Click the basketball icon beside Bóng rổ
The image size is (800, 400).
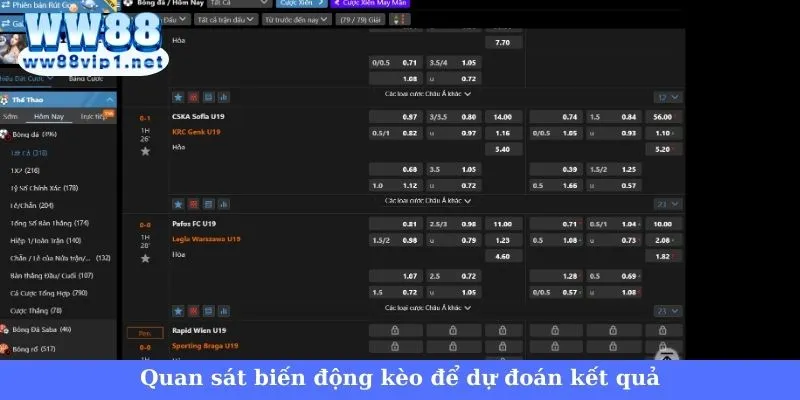[4, 349]
